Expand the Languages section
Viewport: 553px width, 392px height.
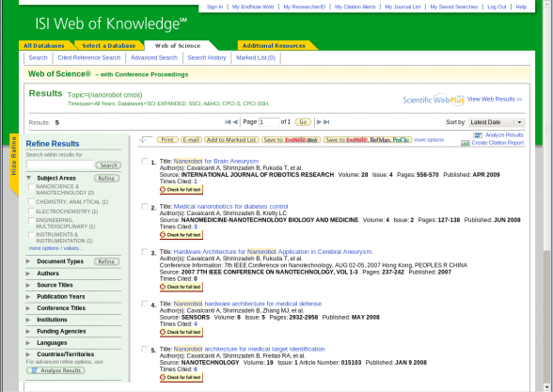point(28,343)
